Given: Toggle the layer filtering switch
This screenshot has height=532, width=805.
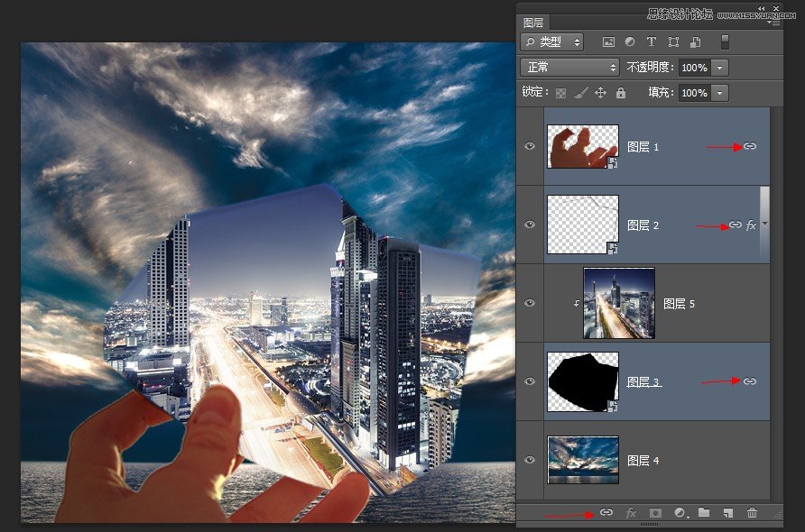Looking at the screenshot, I should pyautogui.click(x=725, y=42).
